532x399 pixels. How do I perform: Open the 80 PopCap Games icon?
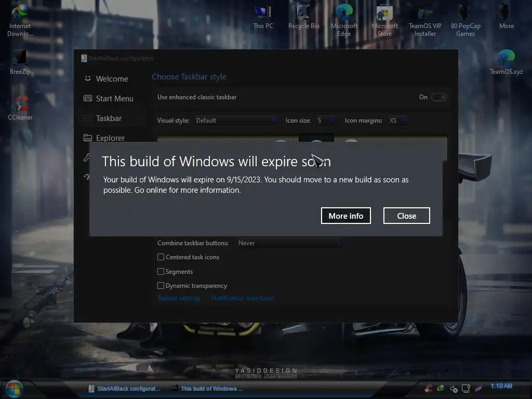point(465,20)
